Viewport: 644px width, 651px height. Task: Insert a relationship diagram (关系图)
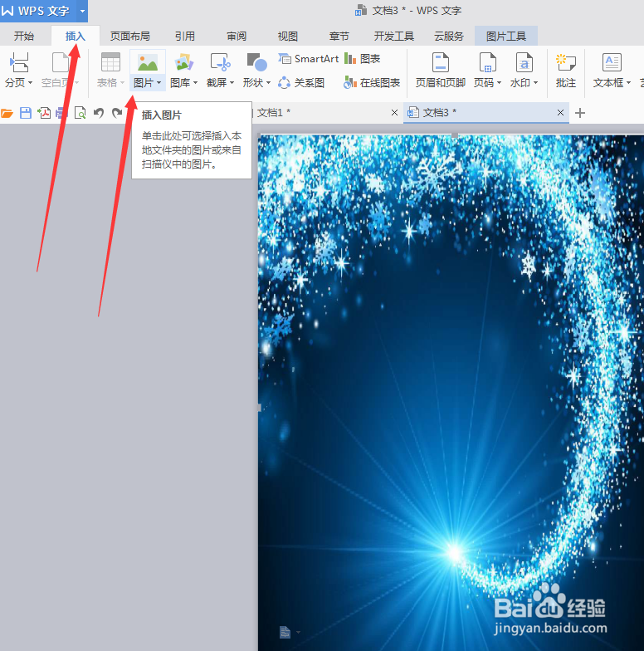coord(300,83)
